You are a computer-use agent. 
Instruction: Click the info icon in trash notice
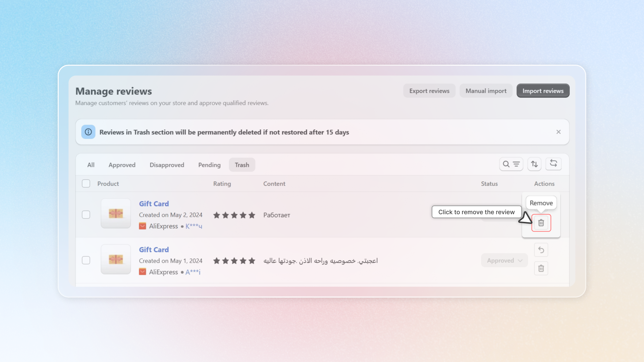88,132
